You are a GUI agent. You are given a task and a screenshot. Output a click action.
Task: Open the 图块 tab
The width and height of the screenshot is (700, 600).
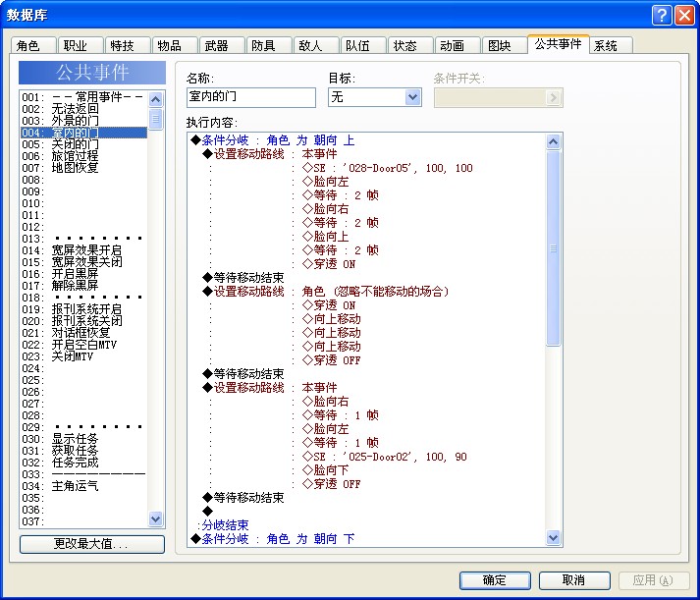pos(505,45)
